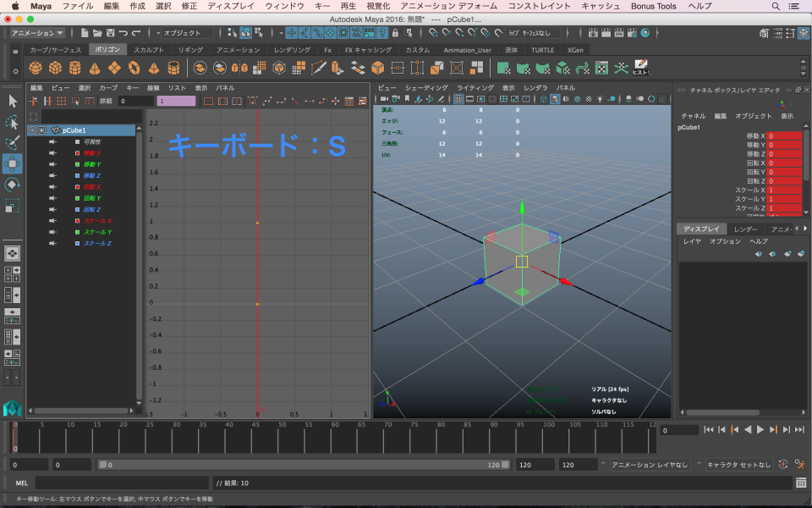
Task: Collapse pCube1 with the minus icon
Action: point(33,130)
